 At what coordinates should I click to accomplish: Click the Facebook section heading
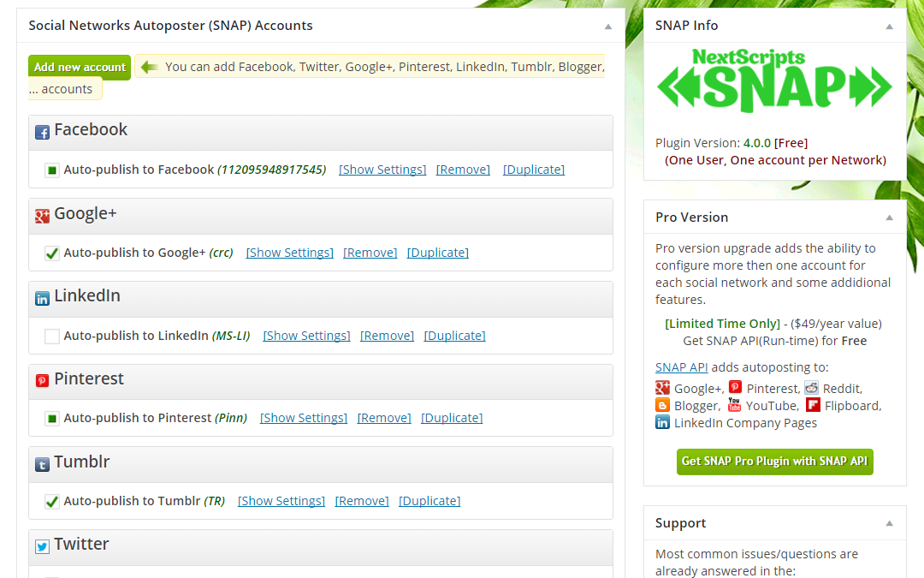91,130
